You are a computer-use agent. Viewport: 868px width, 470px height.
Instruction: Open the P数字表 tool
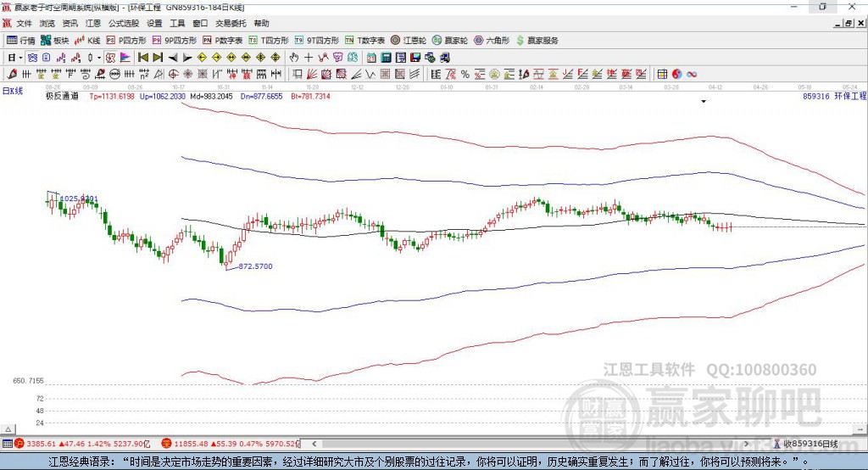(x=223, y=41)
